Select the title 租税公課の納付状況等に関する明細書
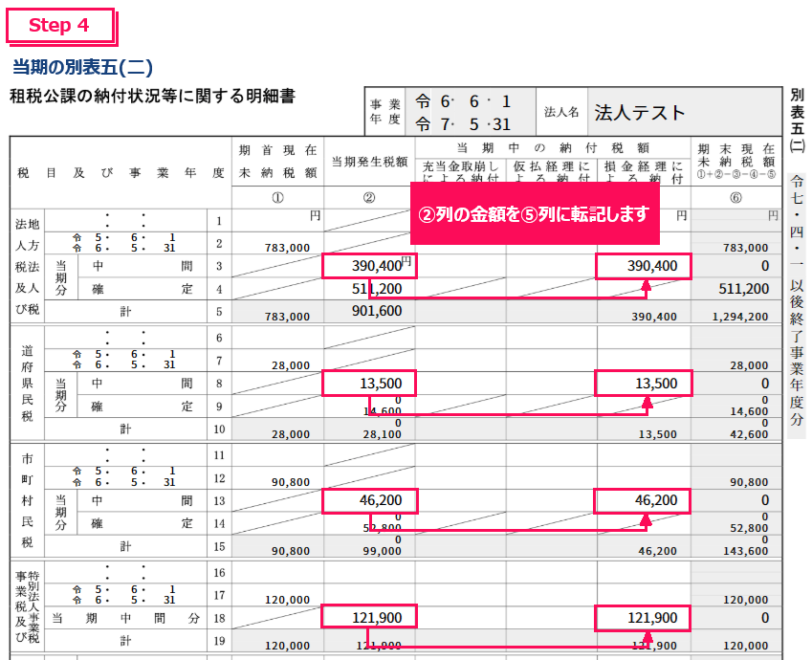Image resolution: width=812 pixels, height=660 pixels. pos(152,97)
